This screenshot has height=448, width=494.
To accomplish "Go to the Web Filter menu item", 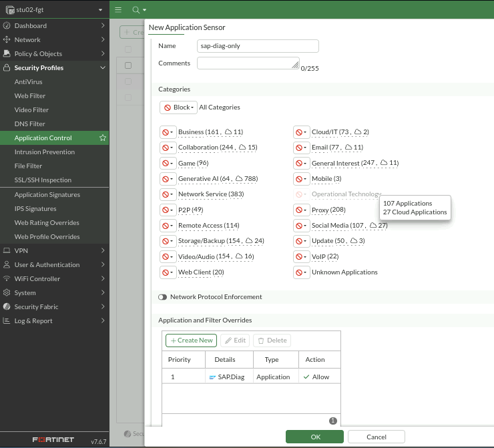I will click(x=30, y=95).
